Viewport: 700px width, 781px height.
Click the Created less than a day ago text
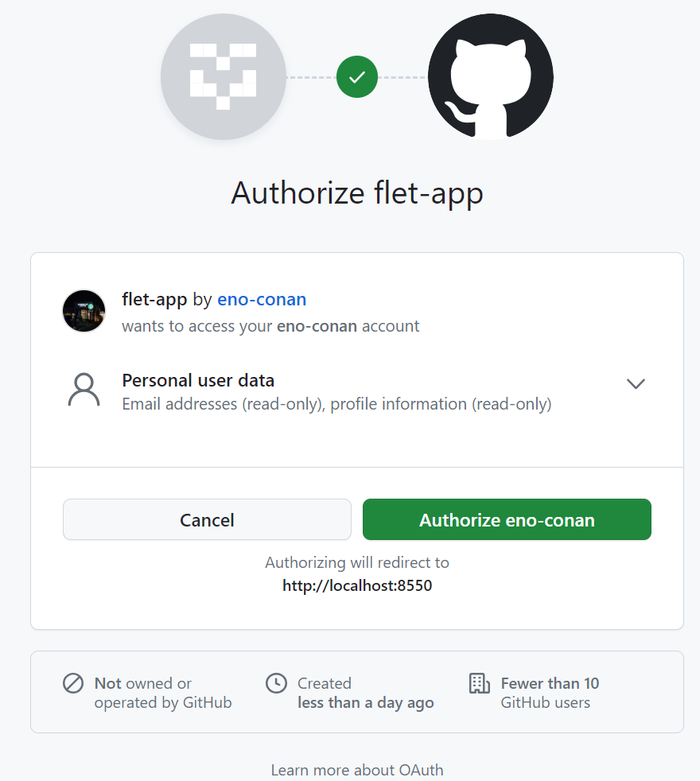click(x=365, y=693)
